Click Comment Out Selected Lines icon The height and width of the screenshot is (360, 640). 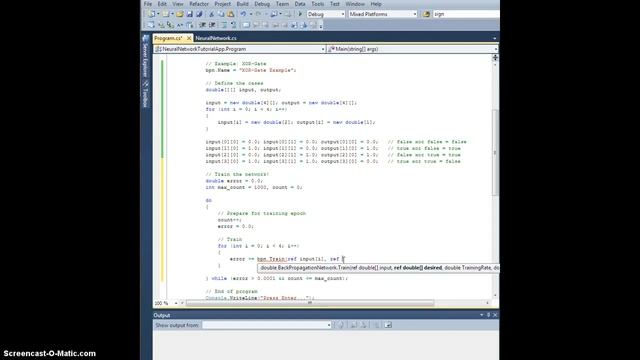coord(224,25)
